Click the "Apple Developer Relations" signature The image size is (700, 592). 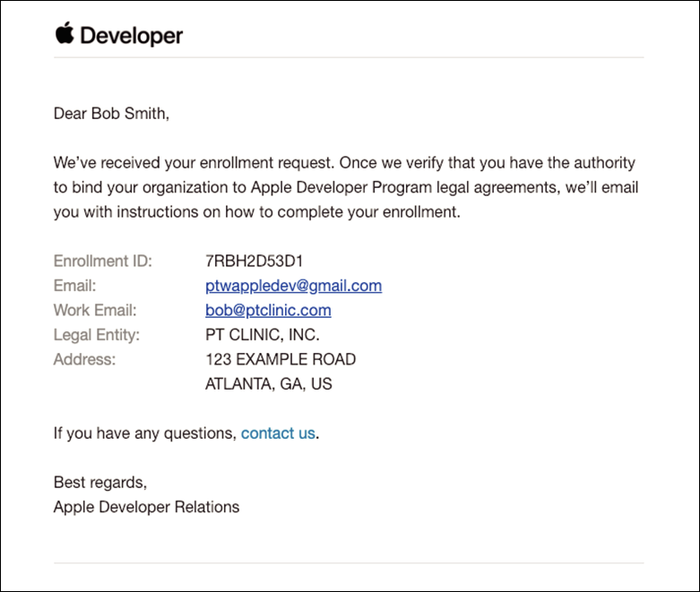point(146,507)
